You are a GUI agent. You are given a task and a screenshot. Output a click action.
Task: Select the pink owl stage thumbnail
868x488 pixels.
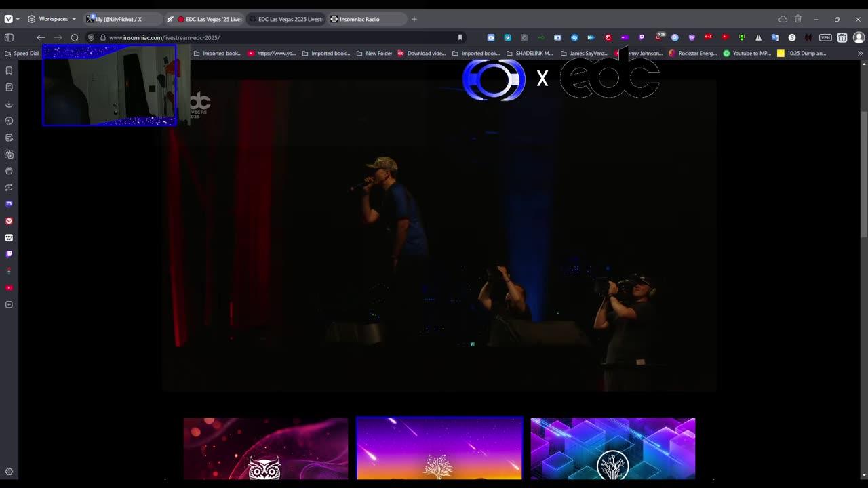tap(266, 449)
